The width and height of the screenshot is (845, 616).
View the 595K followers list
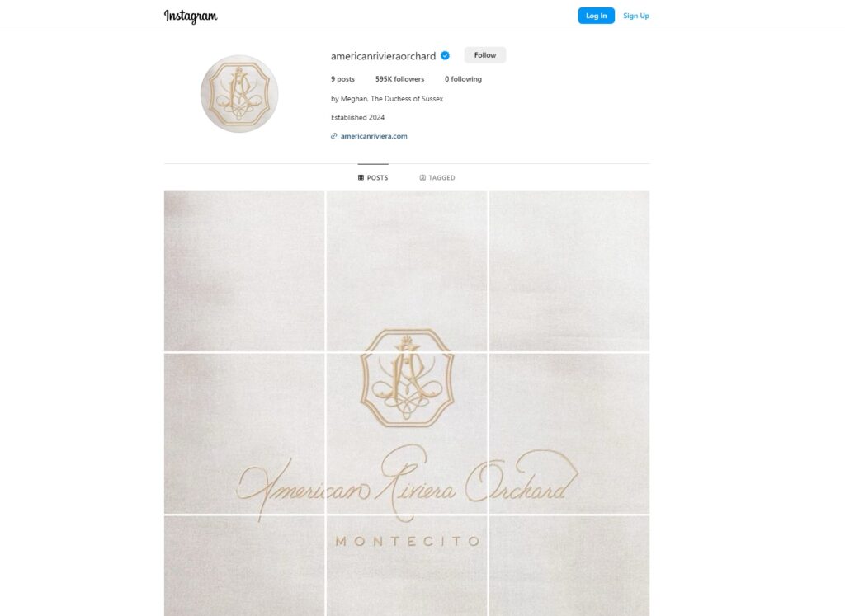click(400, 79)
